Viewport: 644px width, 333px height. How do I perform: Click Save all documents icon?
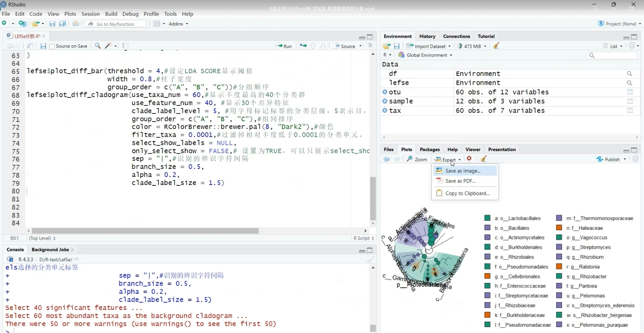click(x=63, y=23)
